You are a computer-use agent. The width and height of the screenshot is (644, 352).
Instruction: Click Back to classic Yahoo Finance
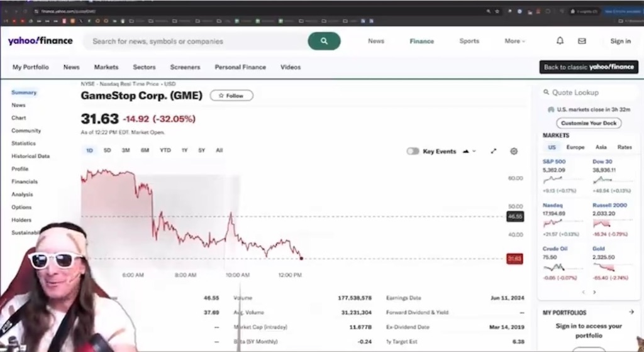[x=589, y=67]
